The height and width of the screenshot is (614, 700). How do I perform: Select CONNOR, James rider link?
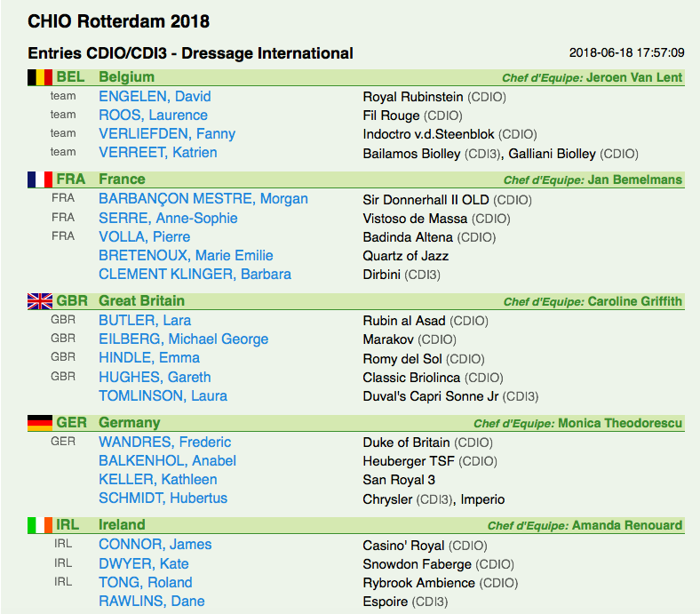click(155, 545)
